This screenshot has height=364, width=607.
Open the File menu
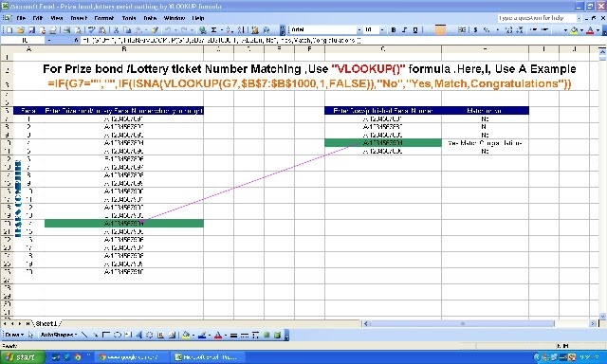tap(21, 18)
